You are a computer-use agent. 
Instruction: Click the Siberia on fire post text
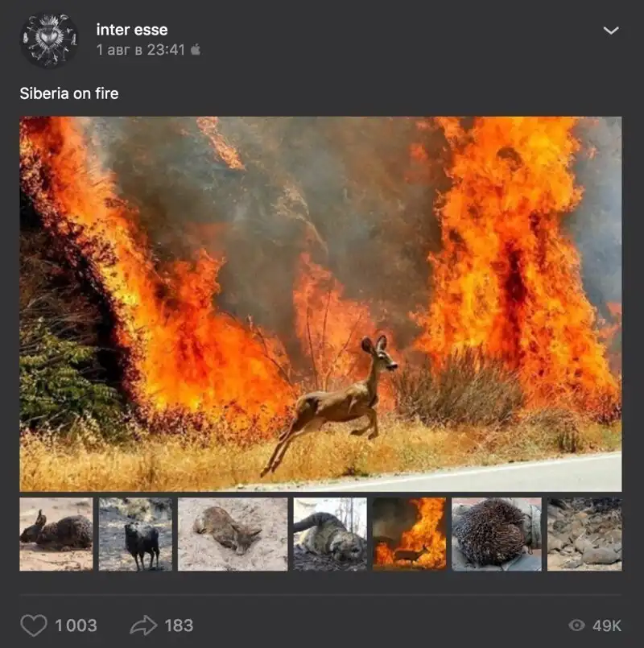coord(69,93)
